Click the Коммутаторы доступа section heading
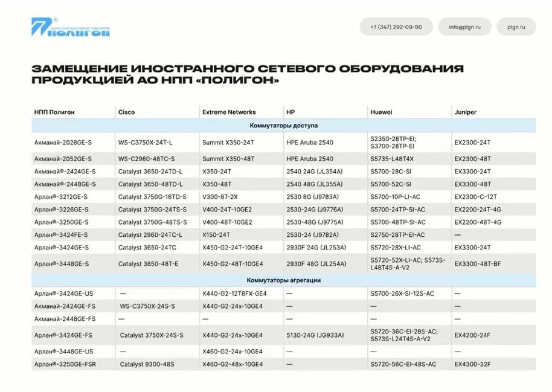552x392 pixels. (x=284, y=126)
